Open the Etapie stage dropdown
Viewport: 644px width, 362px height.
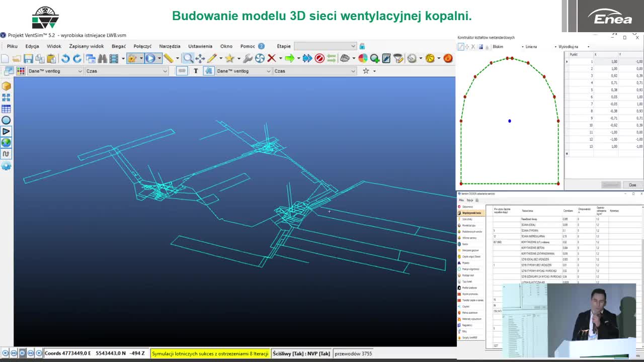(x=325, y=46)
